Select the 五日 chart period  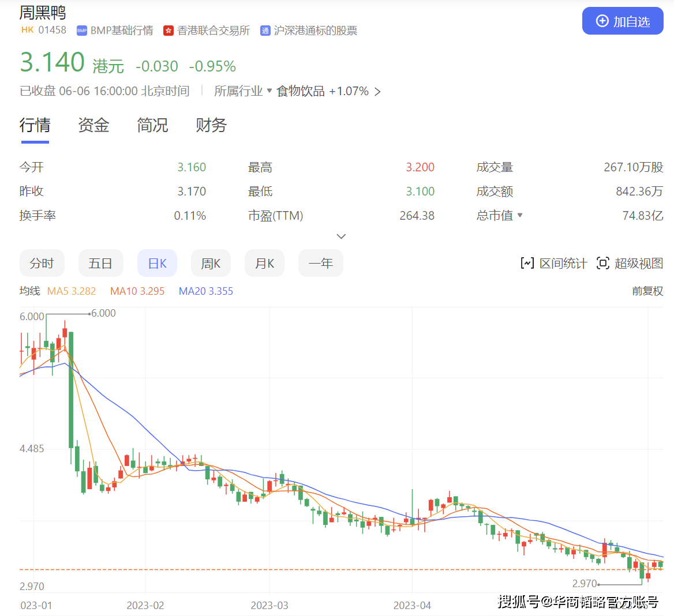point(100,263)
